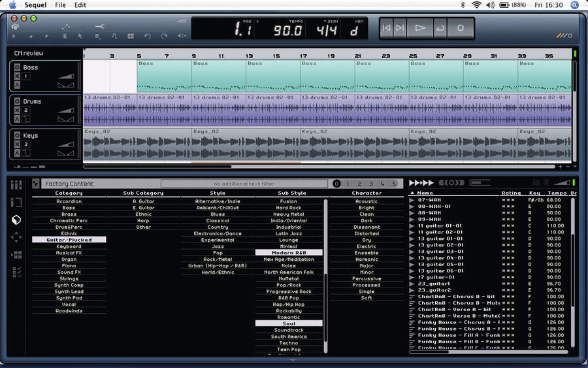Open the track inspector page icon

click(16, 202)
